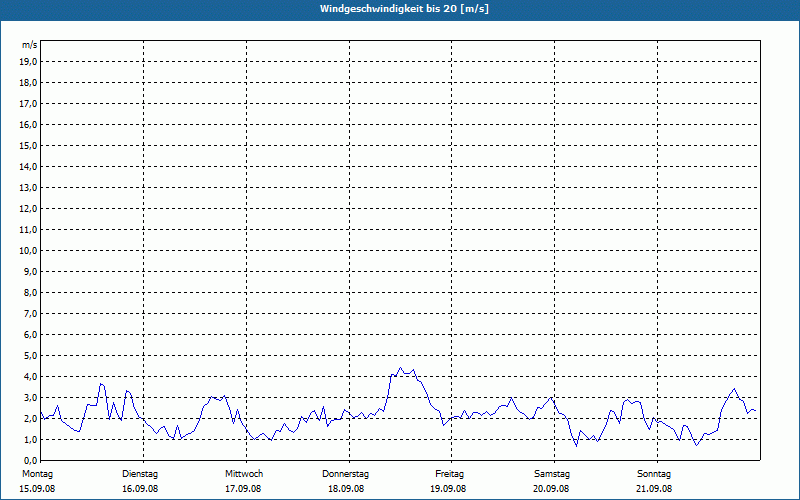800x500 pixels.
Task: Click the 2,0 y-axis label
Action: pos(31,418)
